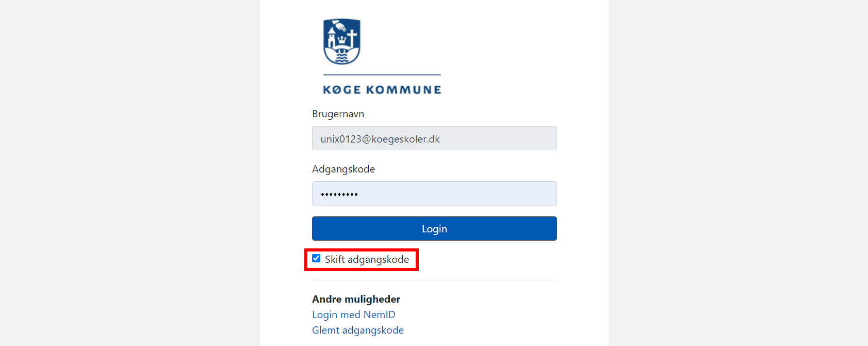Click the gray background right of the form

[738, 173]
